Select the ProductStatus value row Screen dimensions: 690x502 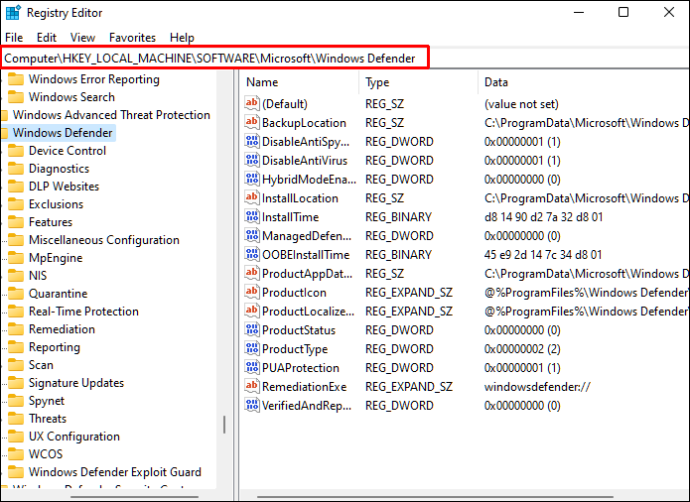click(298, 330)
